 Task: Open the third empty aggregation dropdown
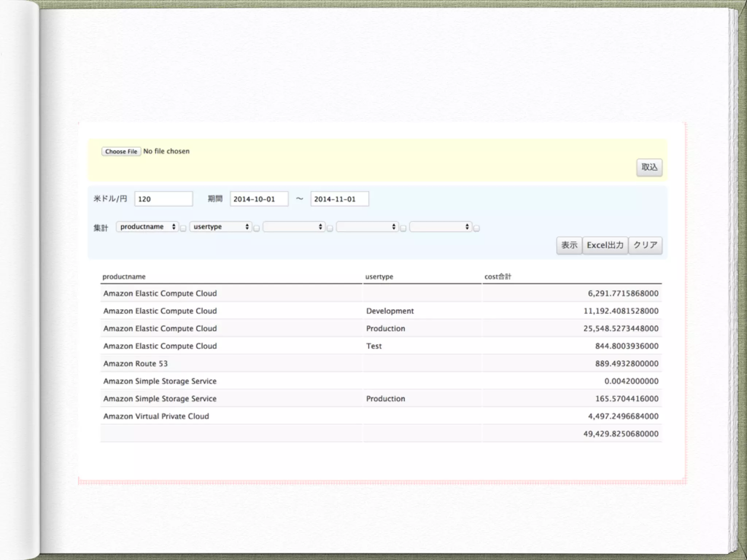tap(294, 227)
